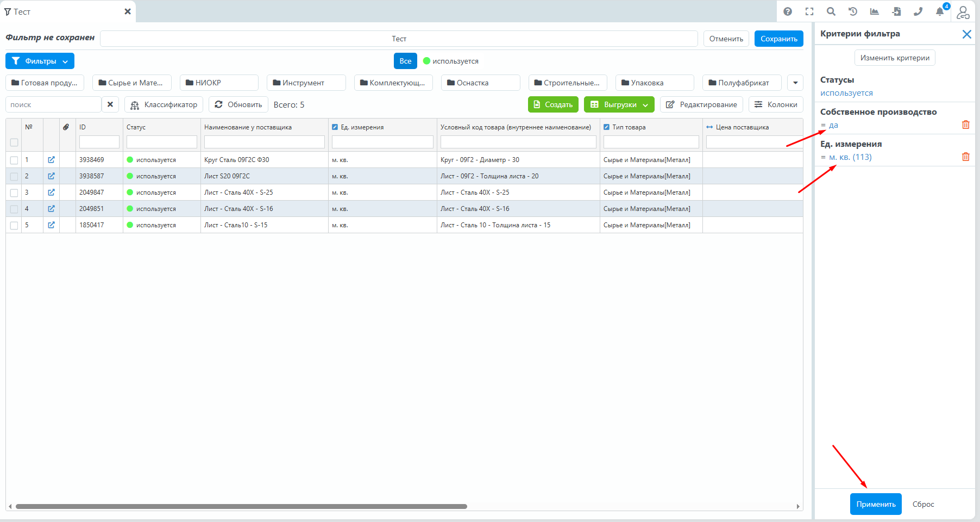Image resolution: width=980 pixels, height=522 pixels.
Task: Open the Выгрузки dropdown menu
Action: (619, 104)
